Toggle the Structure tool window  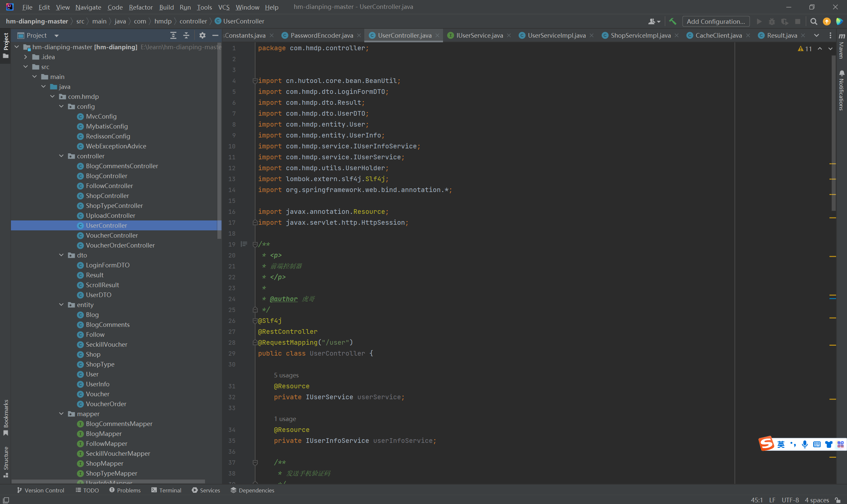5,462
